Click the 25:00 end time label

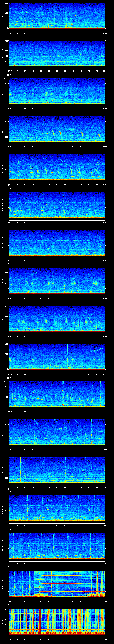pyautogui.click(x=105, y=601)
